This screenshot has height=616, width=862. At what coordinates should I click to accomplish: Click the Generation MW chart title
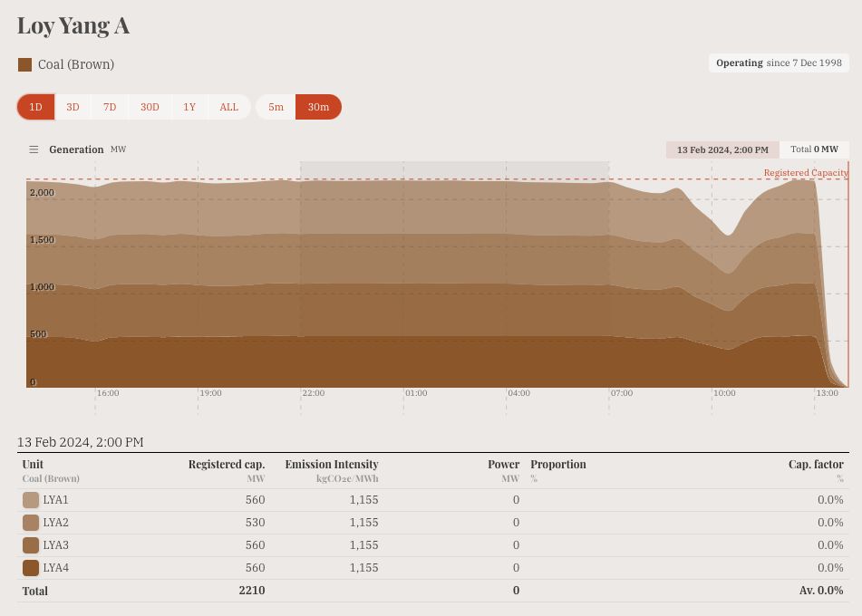pos(87,149)
